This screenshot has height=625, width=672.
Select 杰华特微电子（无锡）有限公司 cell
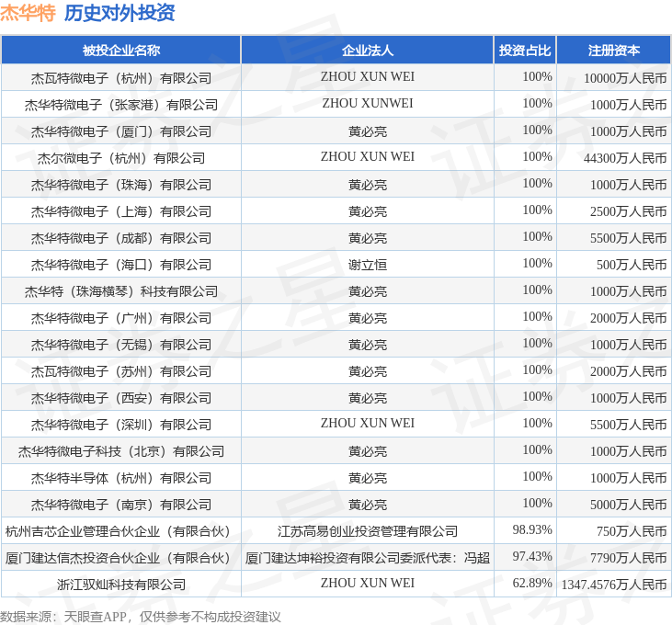tap(121, 345)
